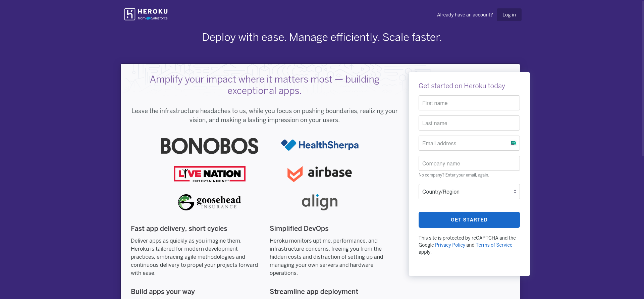
Task: Click the Live Nation Entertainment logo
Action: pyautogui.click(x=210, y=174)
